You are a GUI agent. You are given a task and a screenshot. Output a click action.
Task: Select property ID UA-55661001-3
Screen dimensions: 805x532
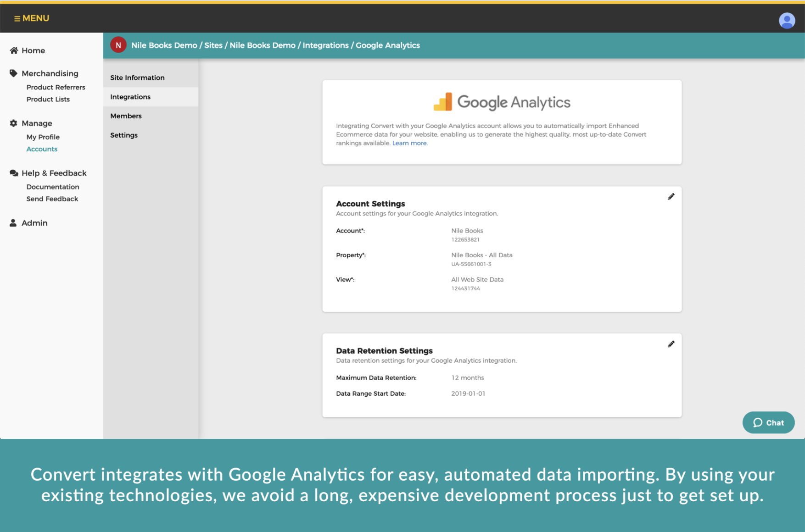tap(471, 264)
